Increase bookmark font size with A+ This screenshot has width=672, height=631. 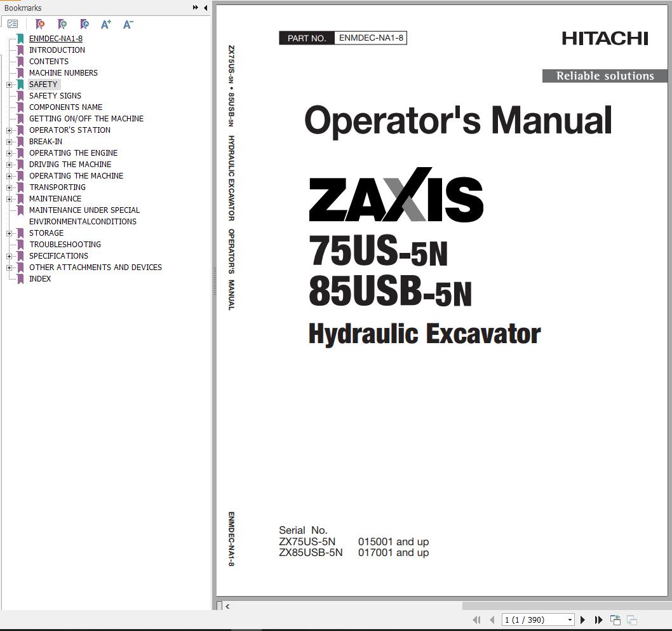click(106, 24)
